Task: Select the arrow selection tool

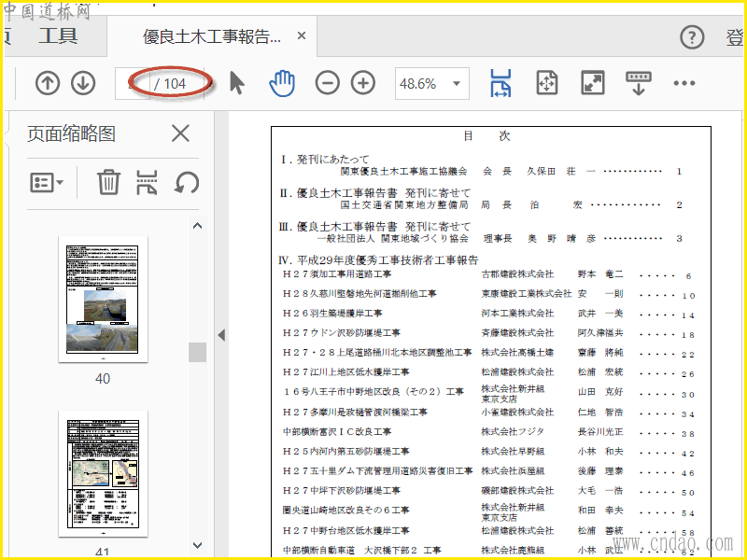Action: [236, 83]
